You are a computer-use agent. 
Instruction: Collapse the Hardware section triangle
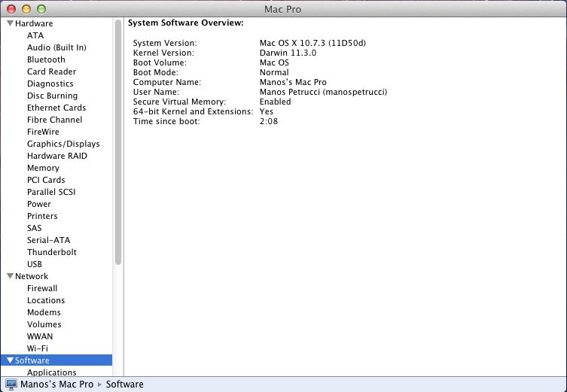[10, 23]
